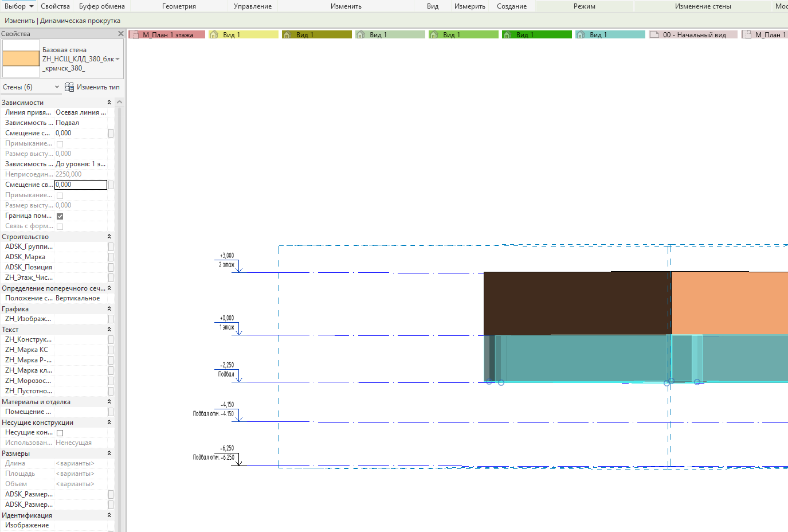
Task: Collapse the Определение поперечного сеч... section
Action: coord(109,288)
